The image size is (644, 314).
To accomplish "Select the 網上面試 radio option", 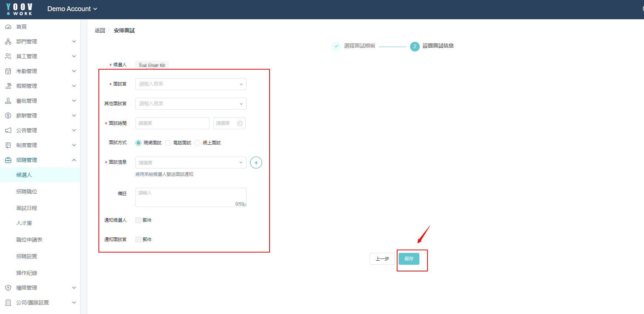I will 198,143.
